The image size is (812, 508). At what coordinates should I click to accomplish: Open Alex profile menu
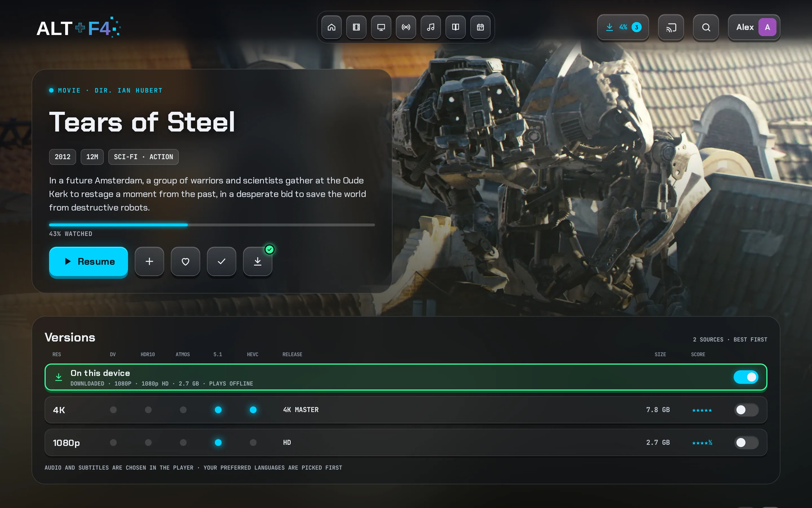click(754, 27)
